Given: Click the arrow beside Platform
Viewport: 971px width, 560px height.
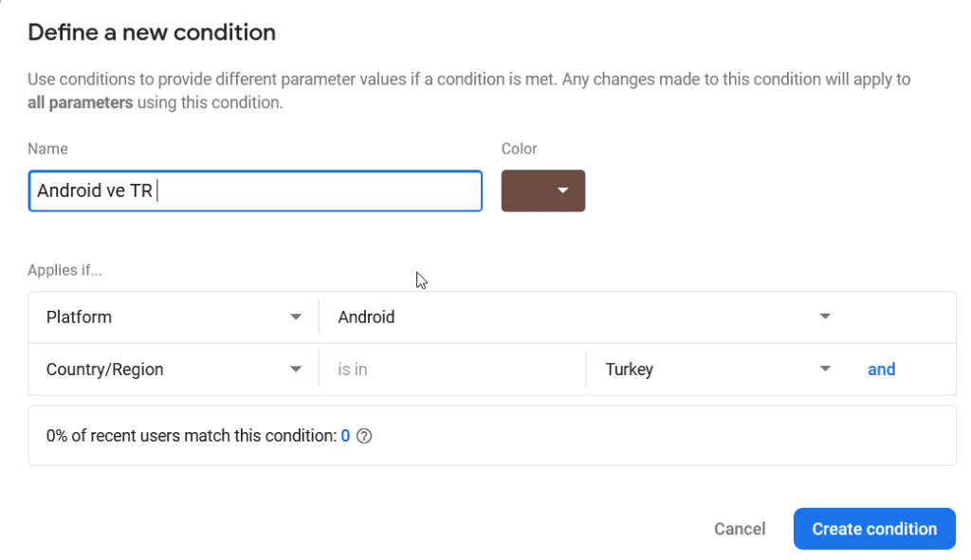Looking at the screenshot, I should [296, 316].
